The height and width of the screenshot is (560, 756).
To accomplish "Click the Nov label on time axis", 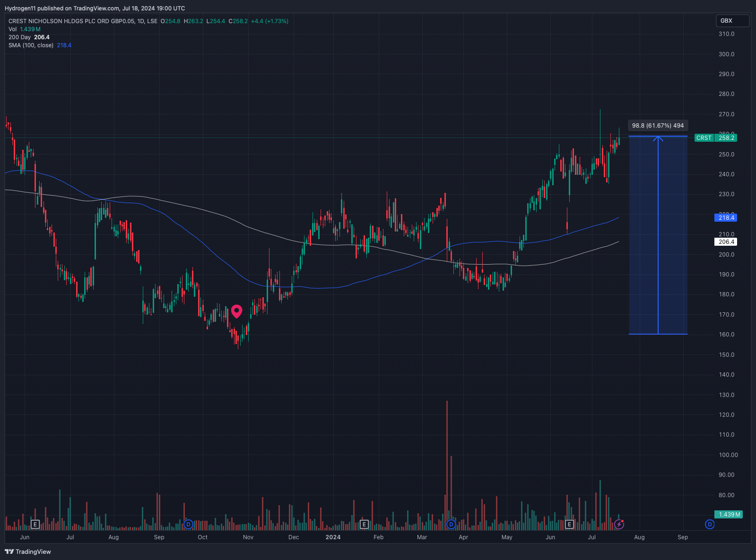I will pos(248,537).
